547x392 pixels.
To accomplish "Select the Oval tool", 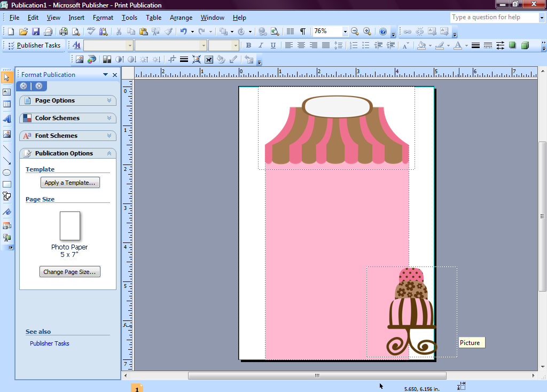I will [x=7, y=172].
